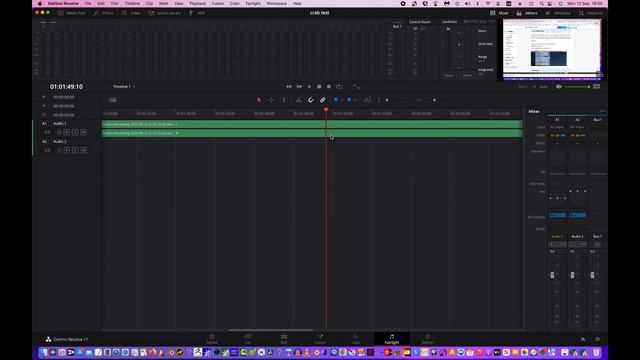The height and width of the screenshot is (360, 640).
Task: Add effect to A1 mixer channel
Action: pyautogui.click(x=557, y=143)
